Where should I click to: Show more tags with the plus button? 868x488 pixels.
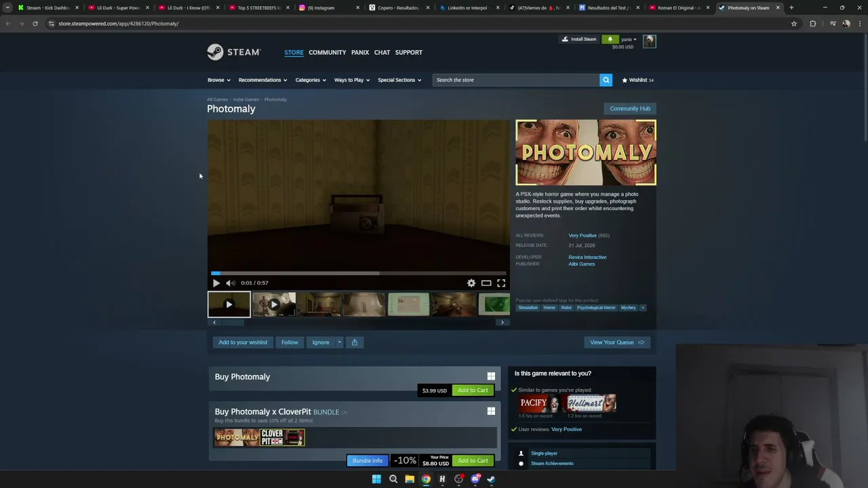point(642,308)
